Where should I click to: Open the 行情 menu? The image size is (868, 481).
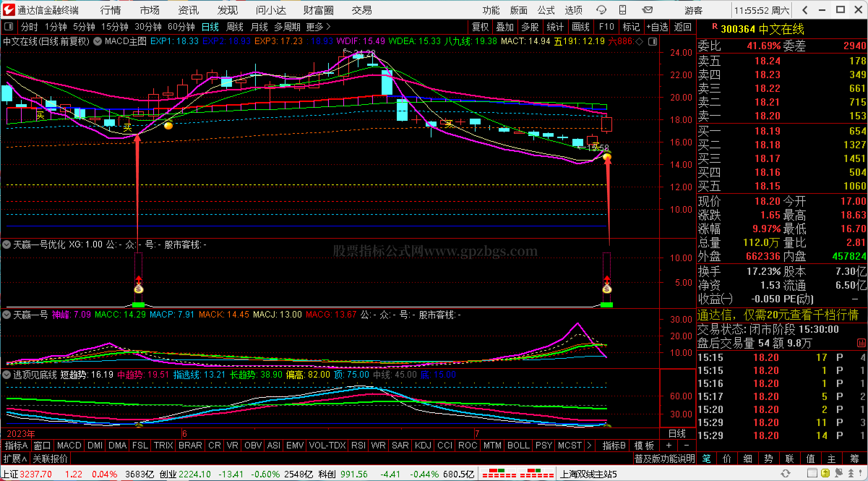(x=111, y=10)
